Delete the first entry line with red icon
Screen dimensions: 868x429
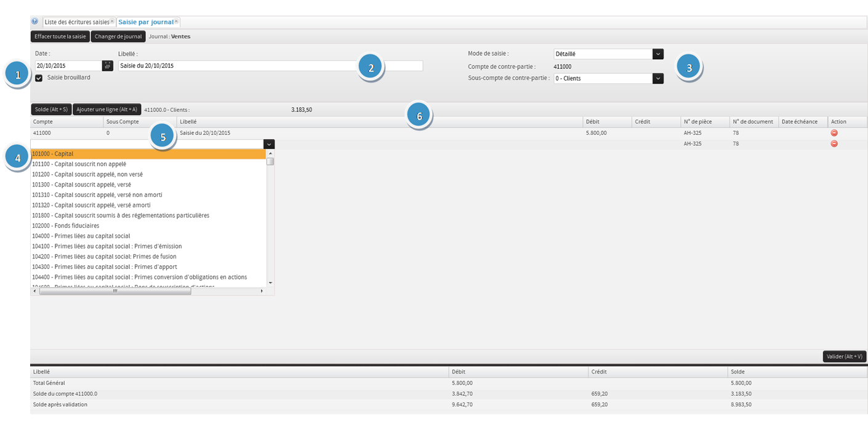[x=834, y=133]
